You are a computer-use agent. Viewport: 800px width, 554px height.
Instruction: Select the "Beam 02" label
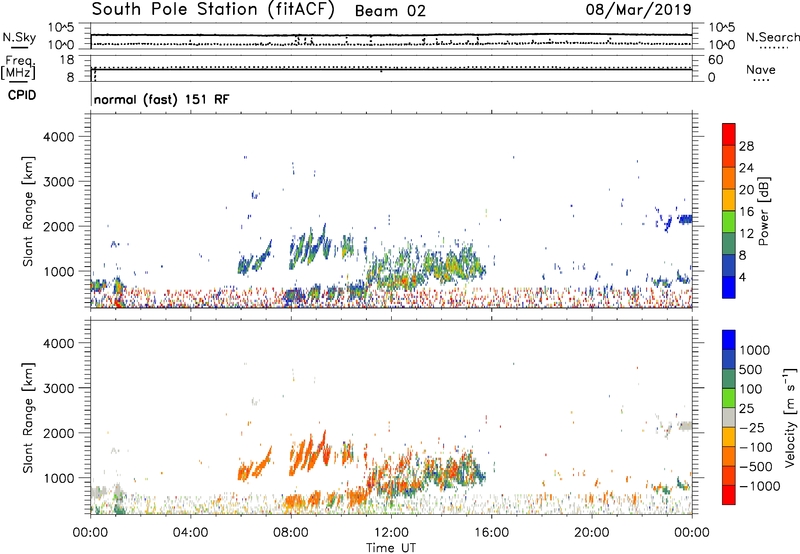[390, 11]
